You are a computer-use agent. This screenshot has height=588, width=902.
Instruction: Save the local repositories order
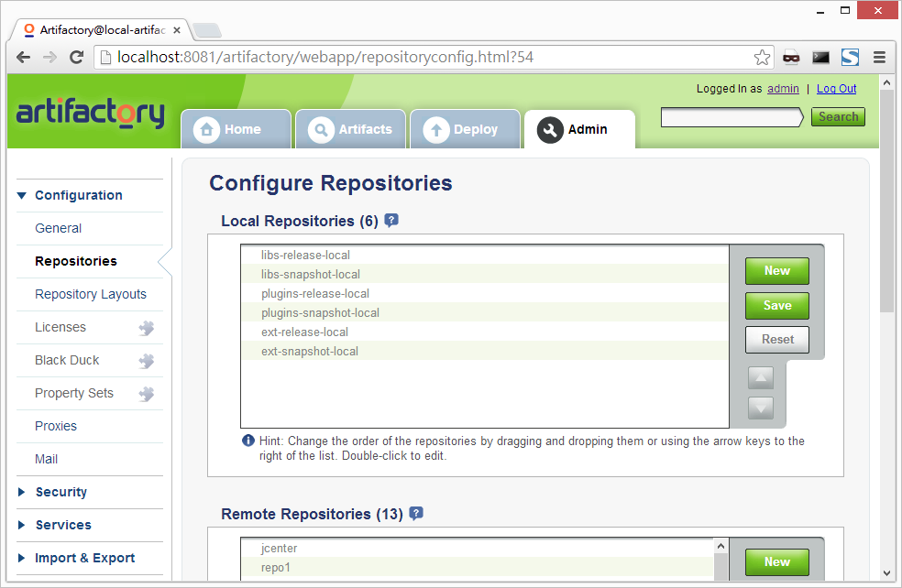pyautogui.click(x=776, y=305)
